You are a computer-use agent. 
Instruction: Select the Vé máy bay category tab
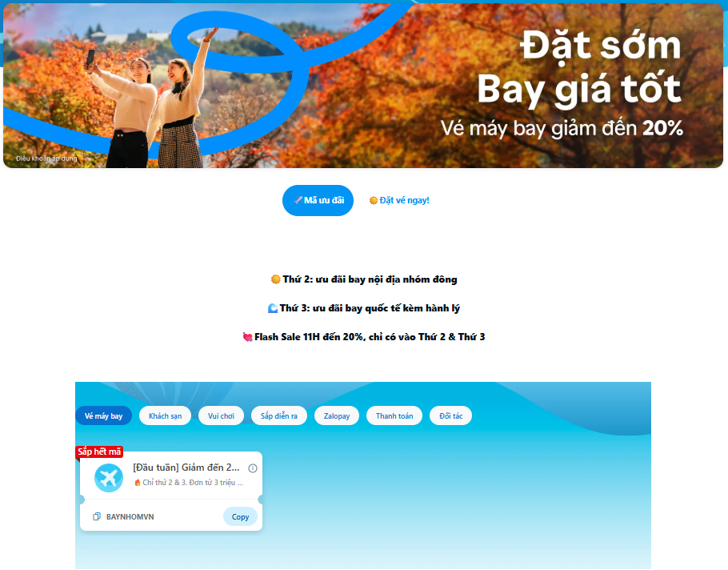[103, 415]
